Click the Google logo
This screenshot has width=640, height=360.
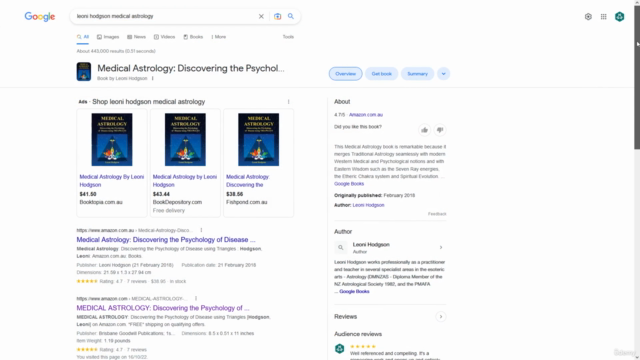pos(40,16)
